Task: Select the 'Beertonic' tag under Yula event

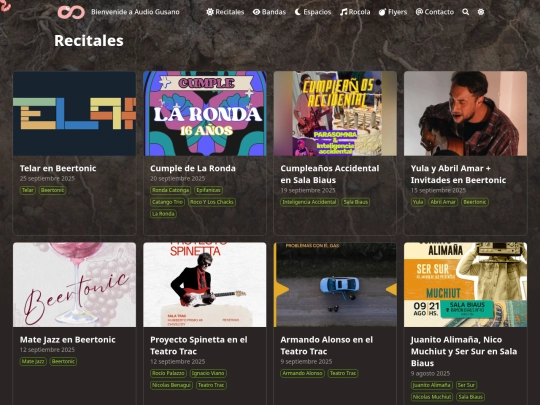Action: pyautogui.click(x=475, y=202)
